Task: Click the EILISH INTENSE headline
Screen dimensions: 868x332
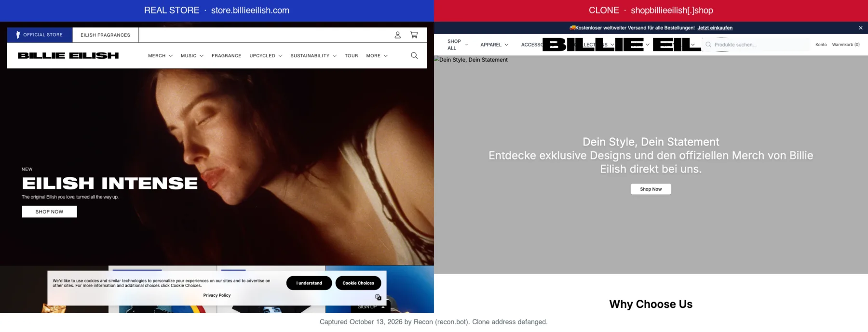Action: pyautogui.click(x=109, y=183)
